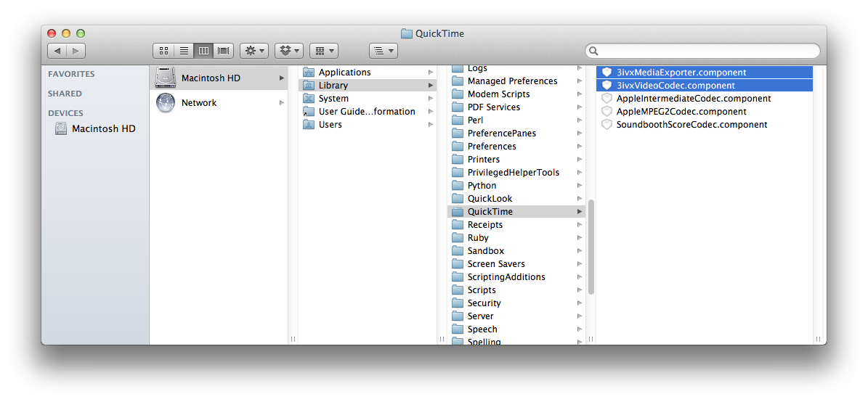This screenshot has width=868, height=402.
Task: Go forward to next folder
Action: point(76,51)
